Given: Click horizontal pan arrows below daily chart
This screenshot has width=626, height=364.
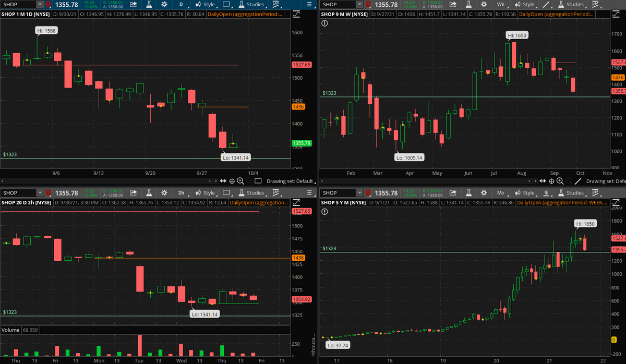Looking at the screenshot, I should point(223,181).
